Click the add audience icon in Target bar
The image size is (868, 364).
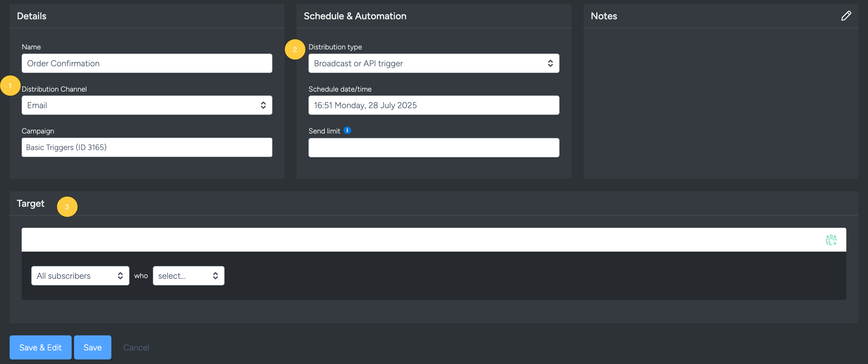832,240
